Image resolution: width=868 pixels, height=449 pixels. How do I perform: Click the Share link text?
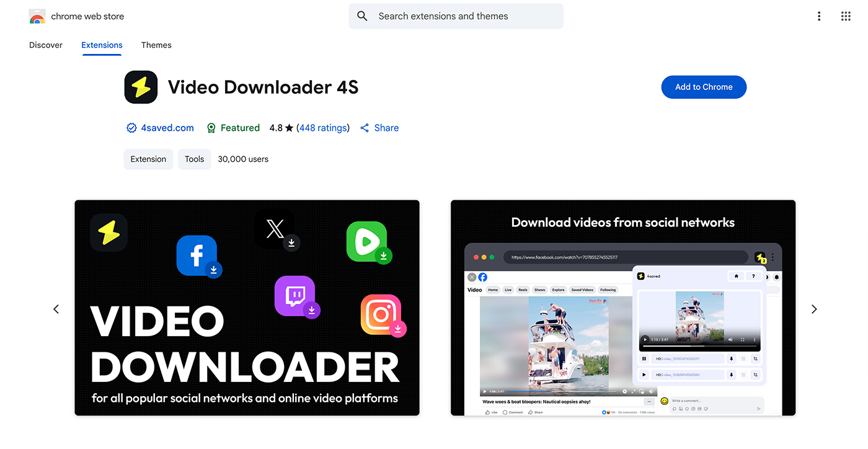coord(386,128)
